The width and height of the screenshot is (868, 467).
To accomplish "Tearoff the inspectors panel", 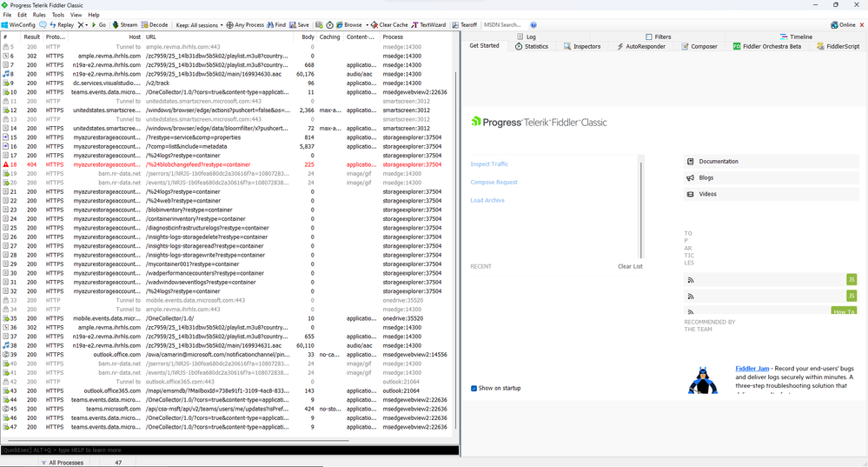I will [x=465, y=25].
